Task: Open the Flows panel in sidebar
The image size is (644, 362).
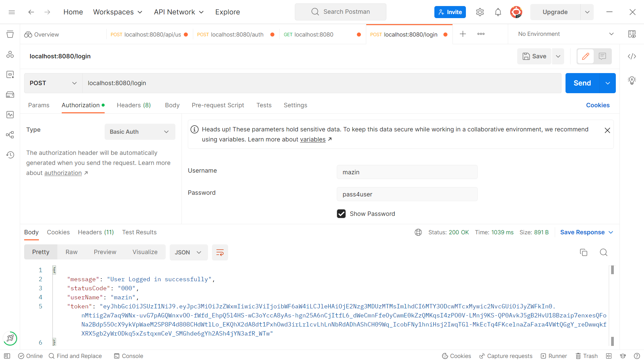Action: tap(10, 135)
